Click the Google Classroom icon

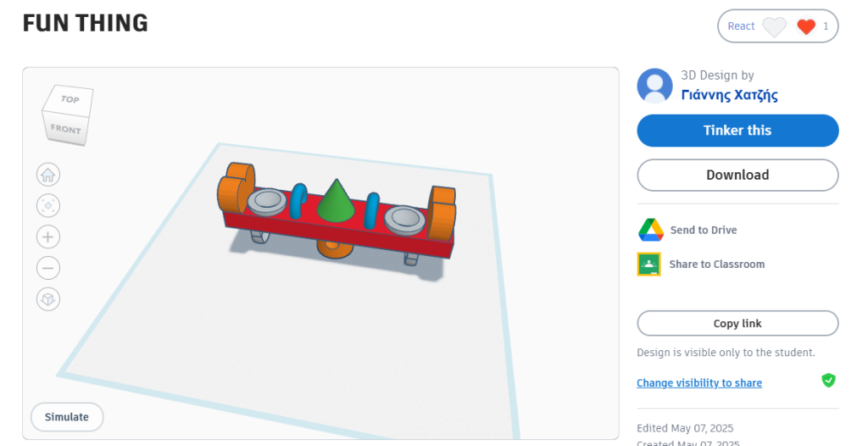pos(648,265)
